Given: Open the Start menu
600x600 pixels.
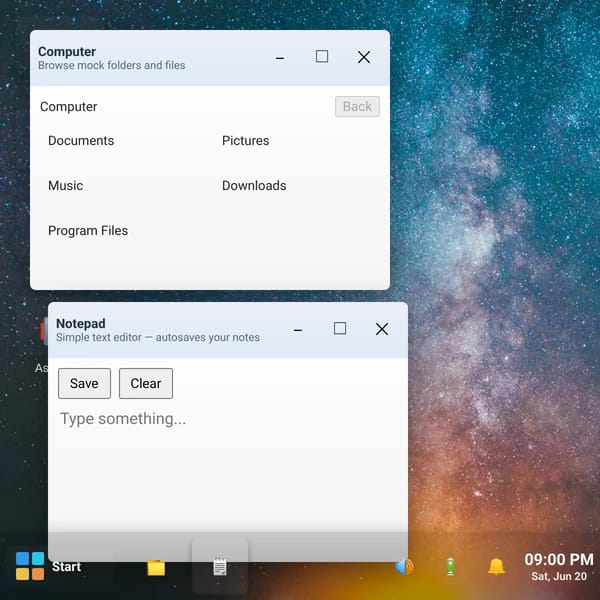Looking at the screenshot, I should pyautogui.click(x=48, y=566).
